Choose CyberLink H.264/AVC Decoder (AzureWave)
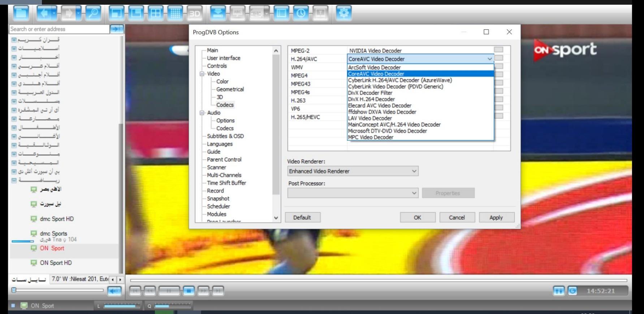644x314 pixels. pos(420,80)
